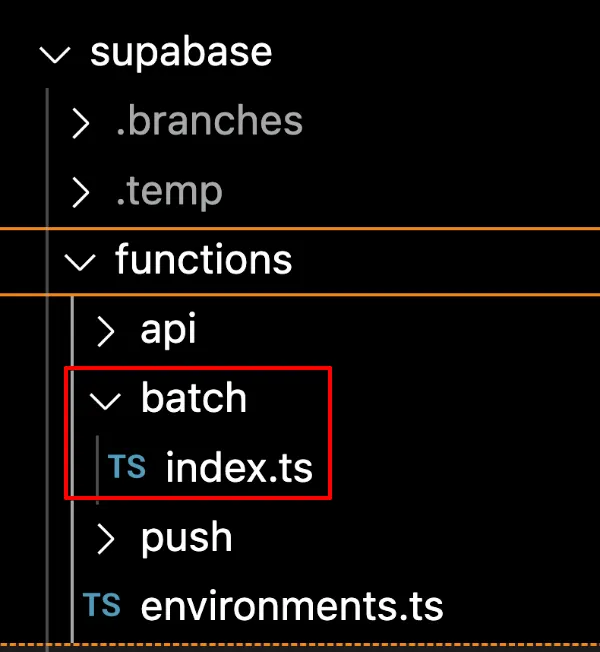Collapse the functions folder chevron
The width and height of the screenshot is (600, 652).
click(x=79, y=261)
